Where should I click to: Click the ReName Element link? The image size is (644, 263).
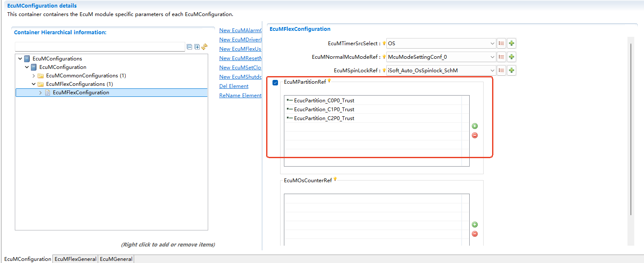click(240, 95)
